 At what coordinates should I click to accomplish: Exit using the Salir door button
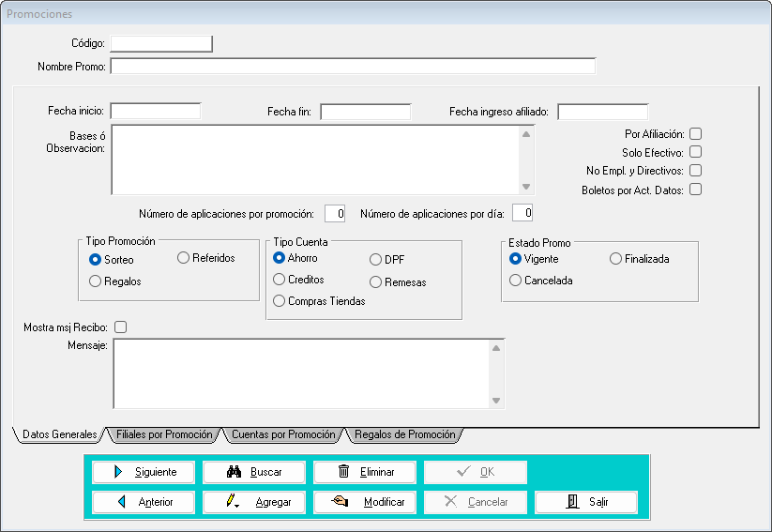click(586, 502)
